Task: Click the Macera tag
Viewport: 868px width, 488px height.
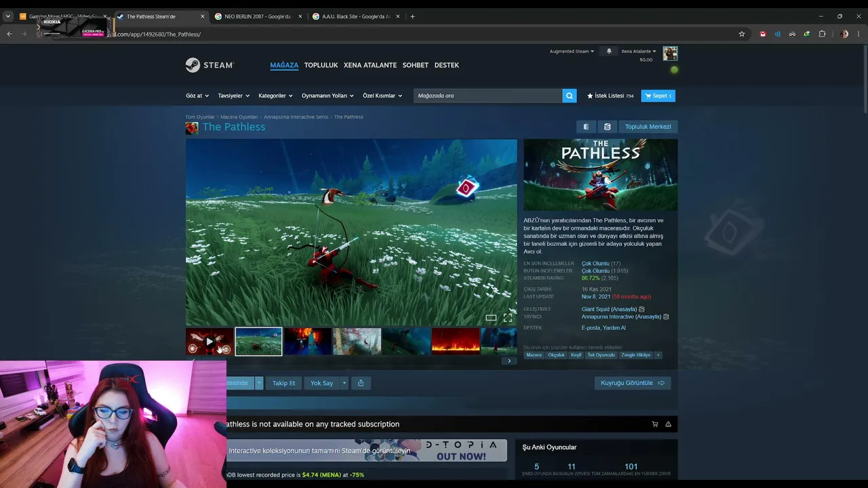Action: (534, 355)
